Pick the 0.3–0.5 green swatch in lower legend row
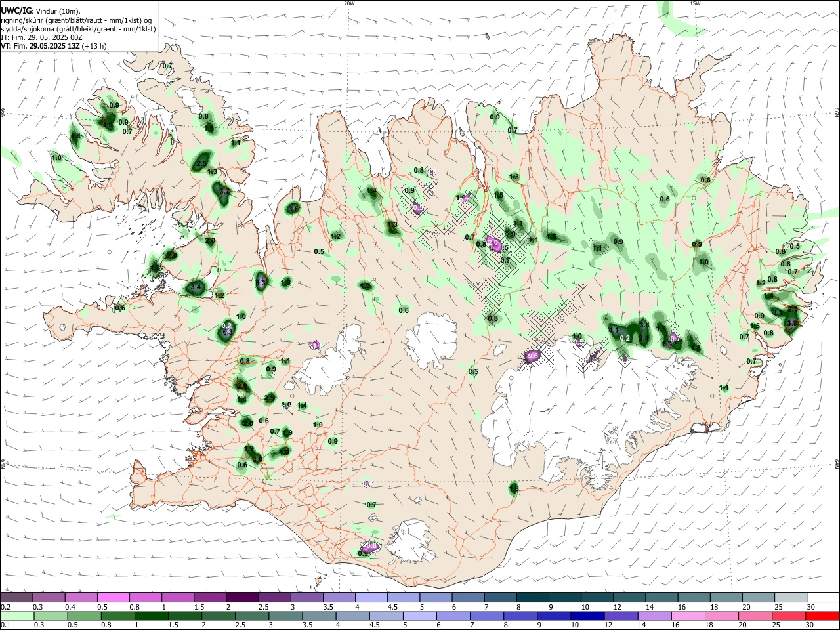The image size is (840, 630). point(50,616)
